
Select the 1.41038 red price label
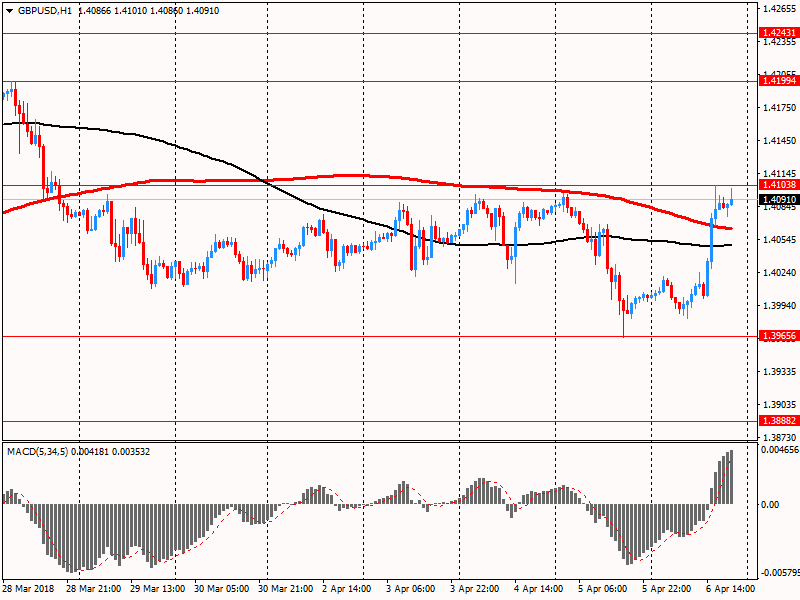(779, 185)
